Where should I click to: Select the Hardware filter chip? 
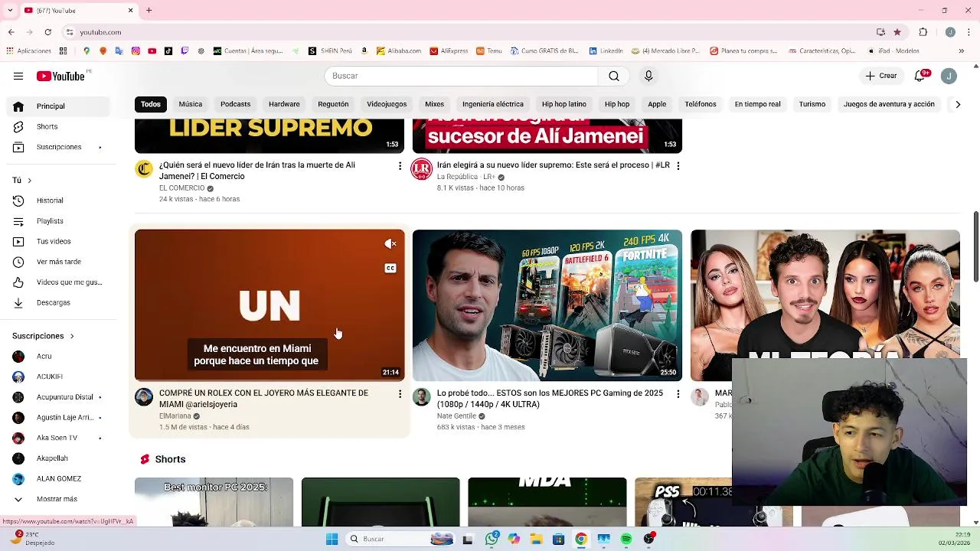284,104
